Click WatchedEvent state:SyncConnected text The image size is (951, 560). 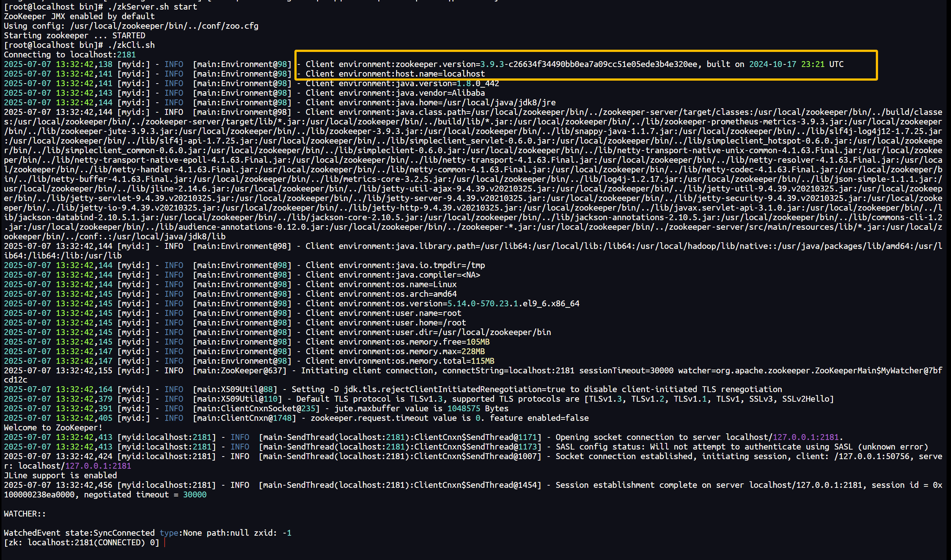tap(79, 533)
